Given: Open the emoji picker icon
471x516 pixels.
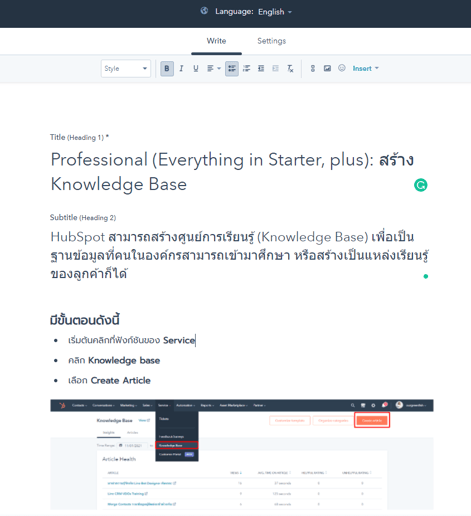Looking at the screenshot, I should click(x=342, y=68).
